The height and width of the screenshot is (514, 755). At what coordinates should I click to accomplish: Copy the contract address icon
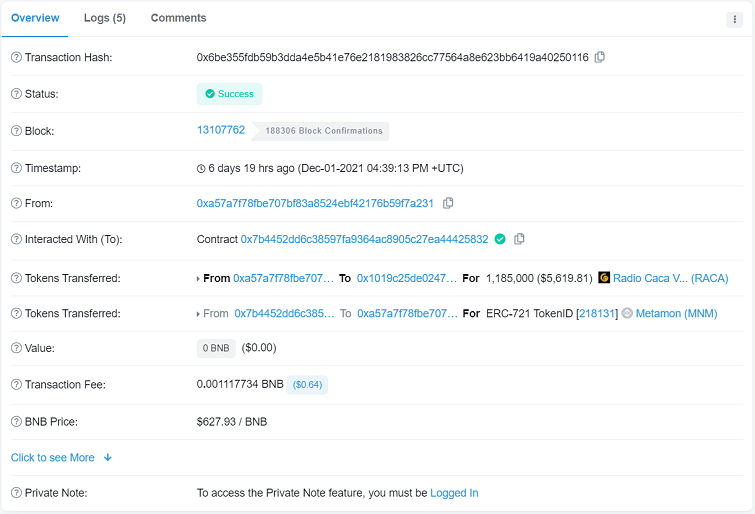click(x=519, y=239)
